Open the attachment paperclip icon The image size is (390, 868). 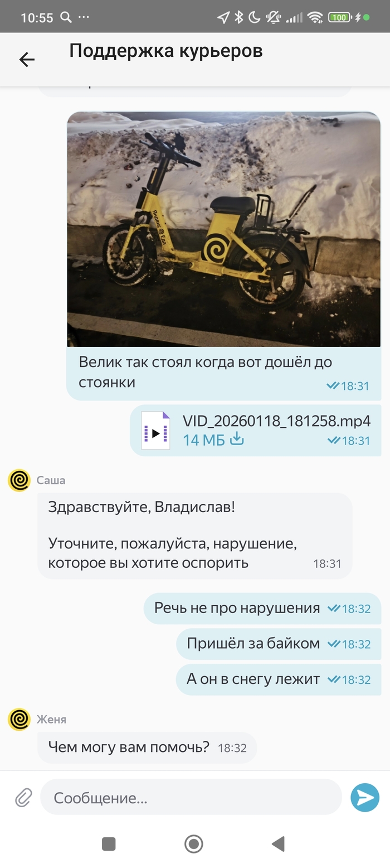coord(23,798)
